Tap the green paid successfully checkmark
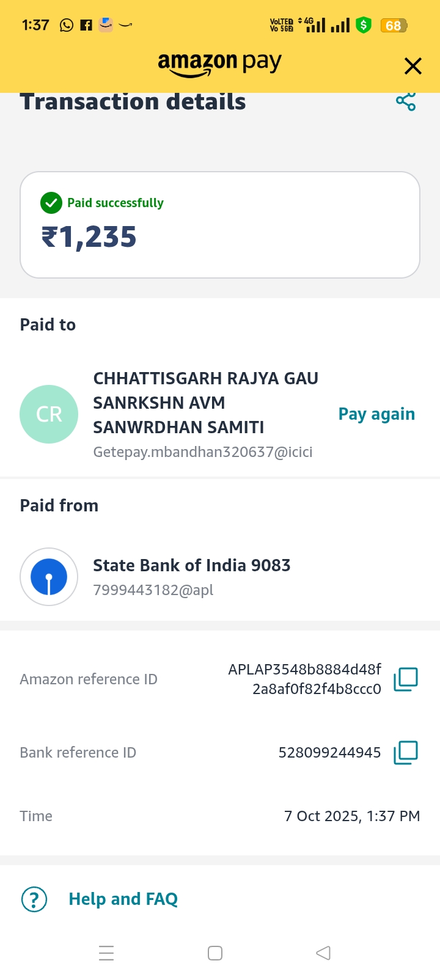Viewport: 440px width, 980px height. (x=51, y=203)
